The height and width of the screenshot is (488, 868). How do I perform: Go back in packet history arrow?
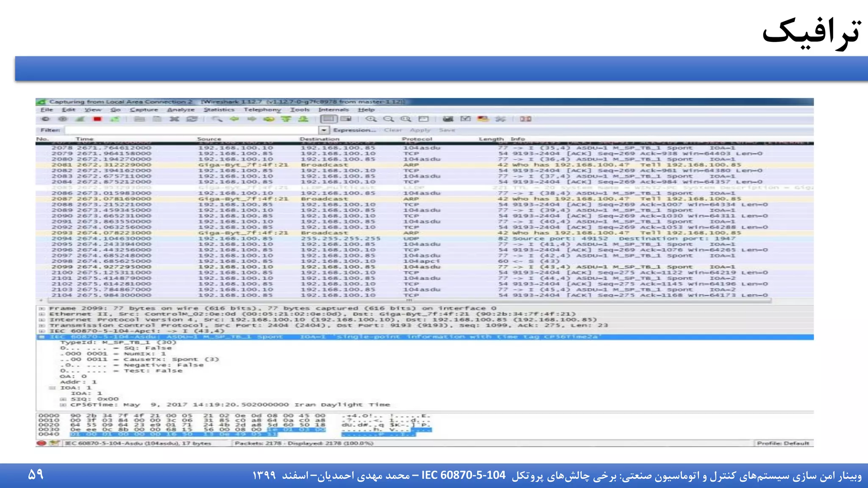234,119
